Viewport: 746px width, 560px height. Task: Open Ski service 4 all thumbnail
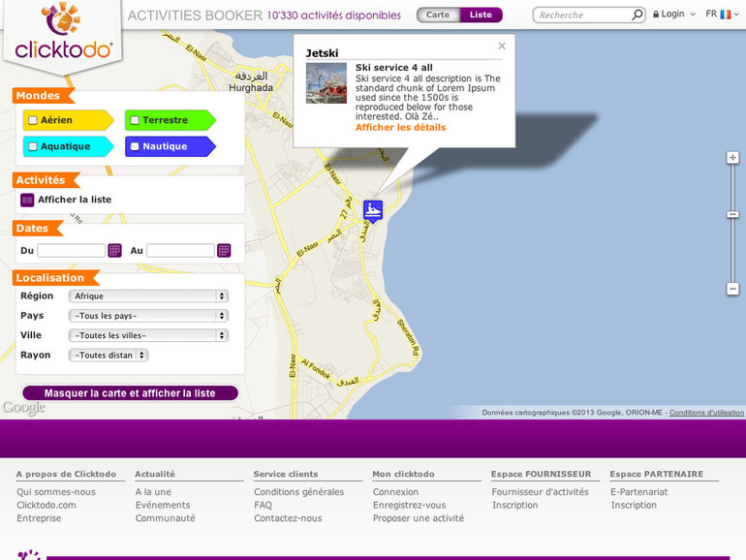click(326, 83)
